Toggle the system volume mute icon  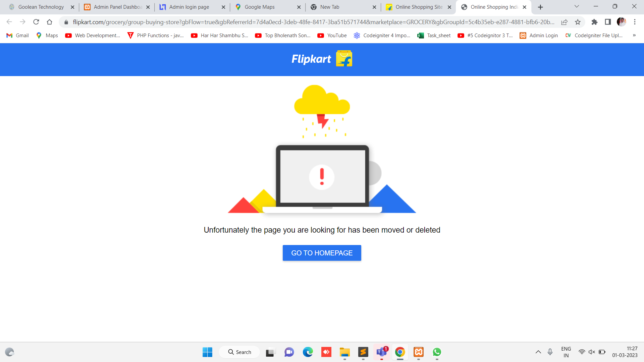tap(592, 352)
